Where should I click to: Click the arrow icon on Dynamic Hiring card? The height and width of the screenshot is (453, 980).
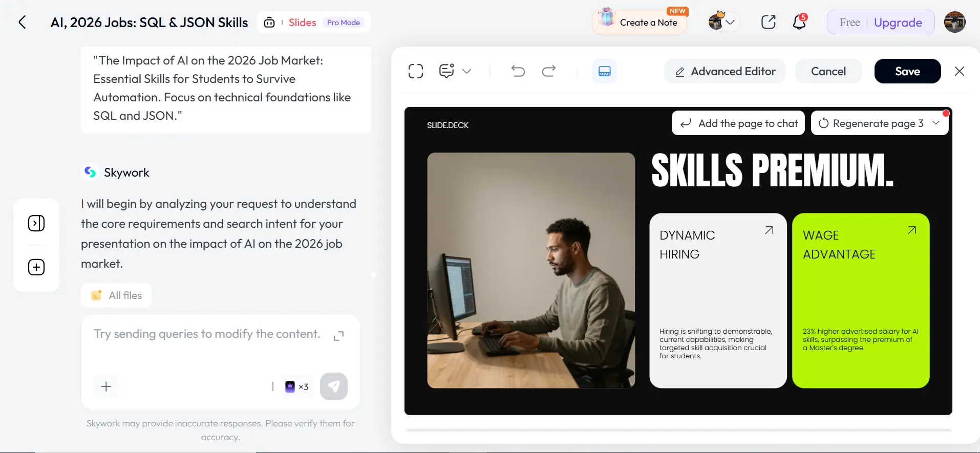769,230
